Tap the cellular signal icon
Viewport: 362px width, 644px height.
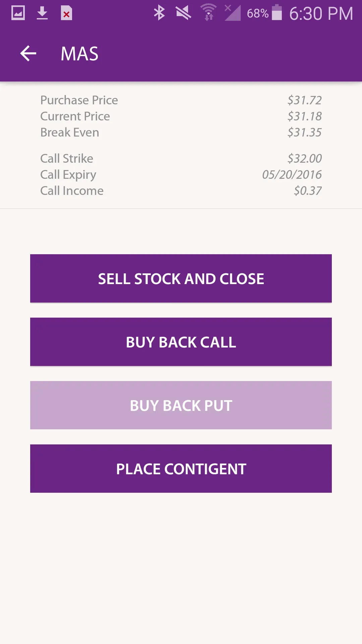233,13
